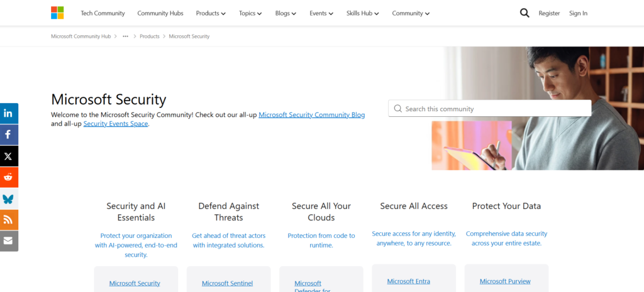Click Microsoft Security breadcrumb
The height and width of the screenshot is (292, 644).
pyautogui.click(x=189, y=36)
